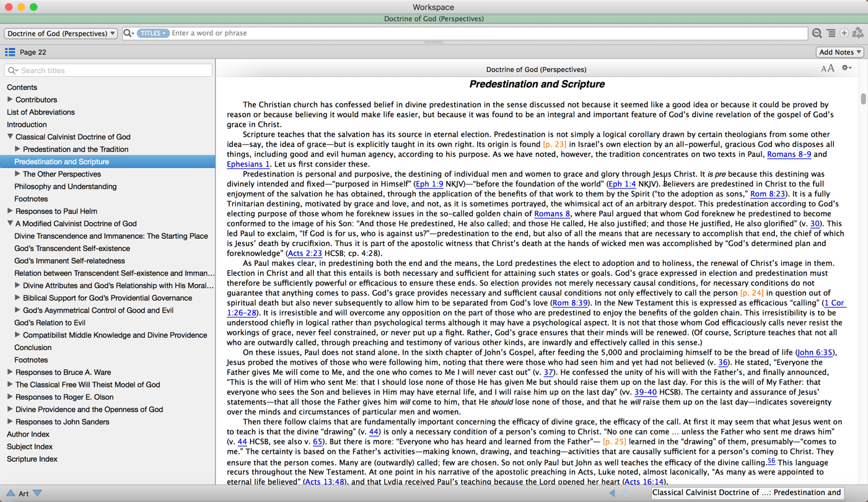Click the recycle arrows icon in toolbar
The width and height of the screenshot is (868, 502).
coord(858,33)
